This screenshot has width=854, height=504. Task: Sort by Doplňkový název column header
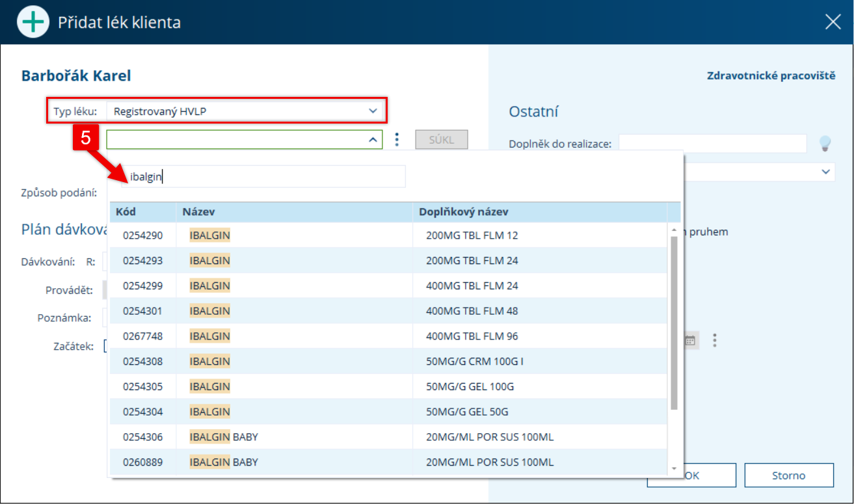click(x=540, y=212)
